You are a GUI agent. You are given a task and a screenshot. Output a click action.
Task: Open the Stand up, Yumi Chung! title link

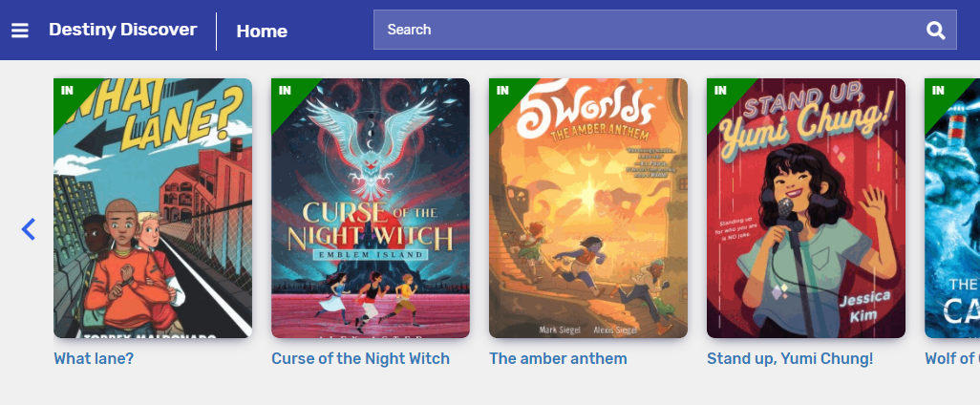(790, 359)
